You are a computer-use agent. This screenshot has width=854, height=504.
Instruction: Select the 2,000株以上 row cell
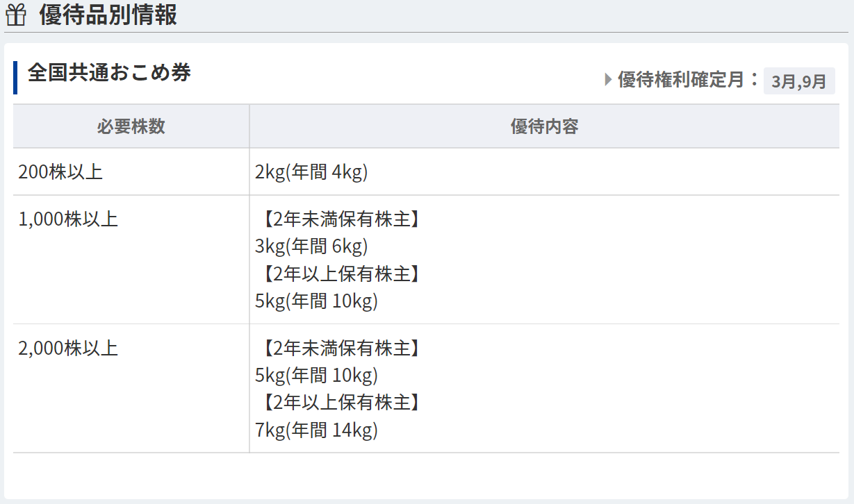point(131,389)
